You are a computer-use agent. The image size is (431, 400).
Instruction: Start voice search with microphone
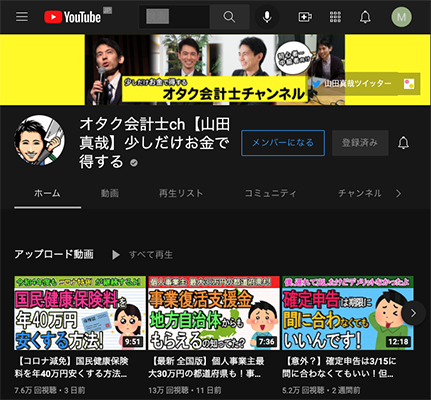(x=267, y=17)
